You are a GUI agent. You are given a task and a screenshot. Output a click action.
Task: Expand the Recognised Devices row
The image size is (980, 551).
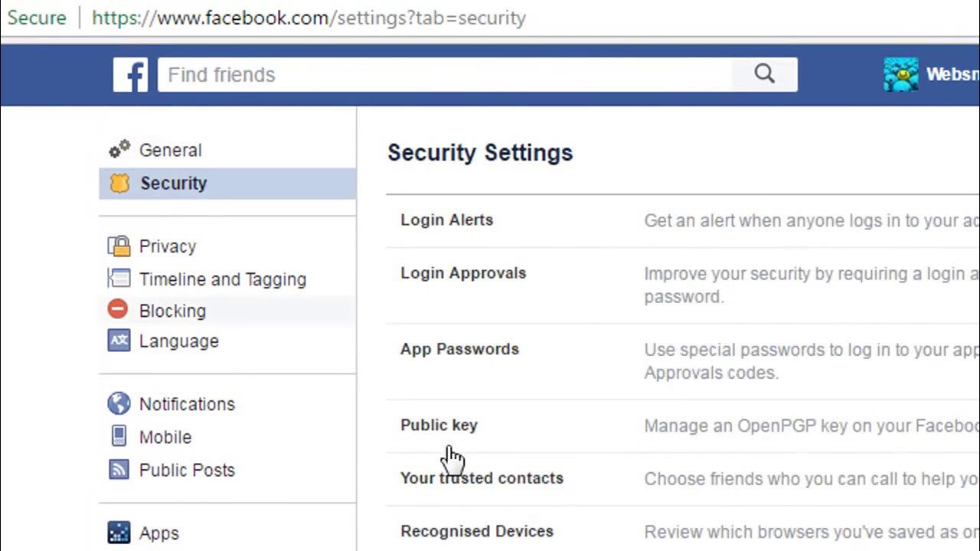click(476, 531)
